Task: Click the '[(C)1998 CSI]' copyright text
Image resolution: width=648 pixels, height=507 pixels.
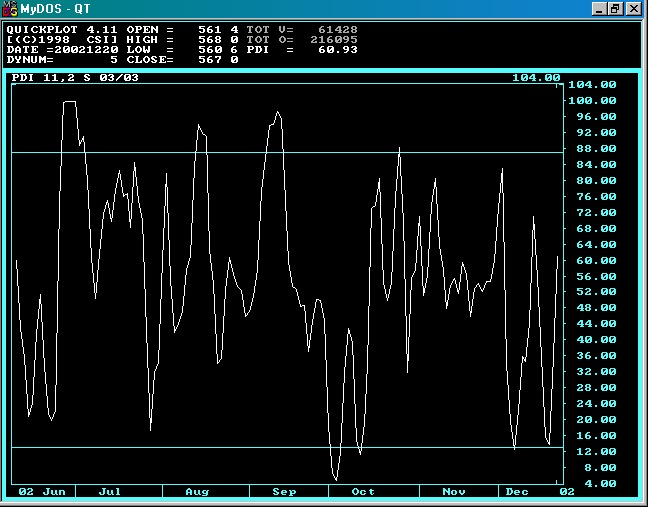Action: point(62,40)
